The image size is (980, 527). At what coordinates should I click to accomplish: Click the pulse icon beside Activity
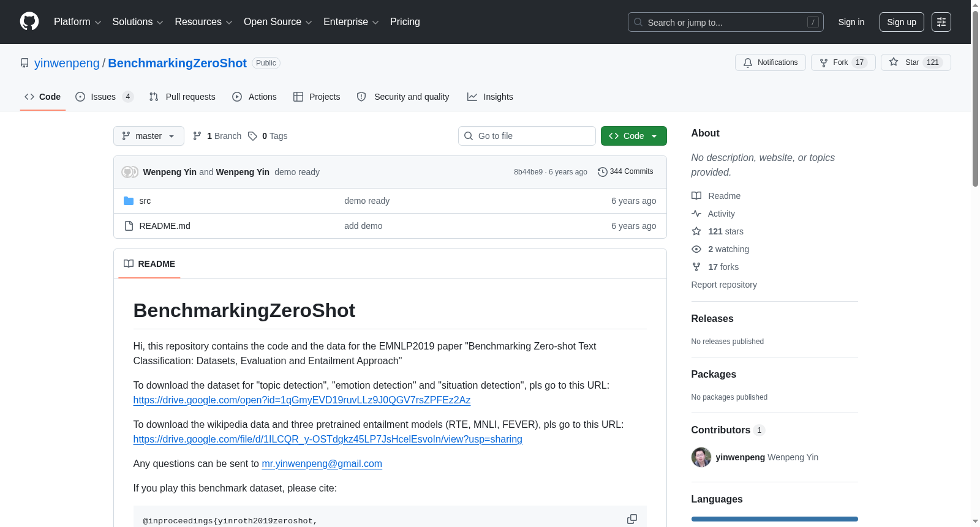[x=696, y=214]
